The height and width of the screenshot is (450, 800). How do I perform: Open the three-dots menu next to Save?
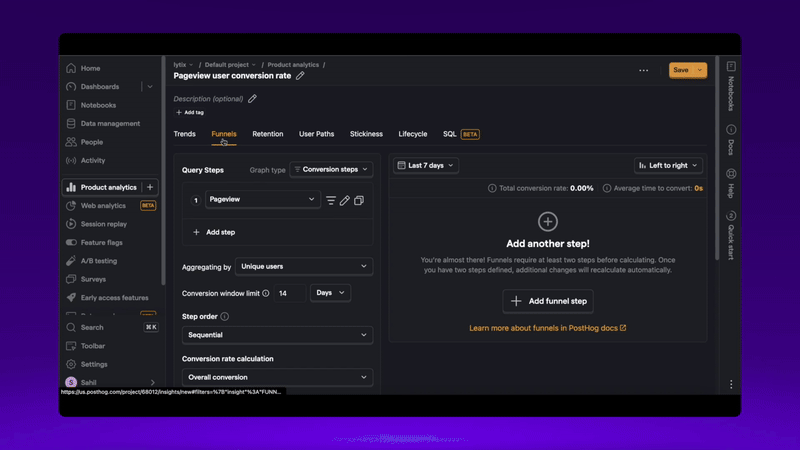pyautogui.click(x=643, y=71)
